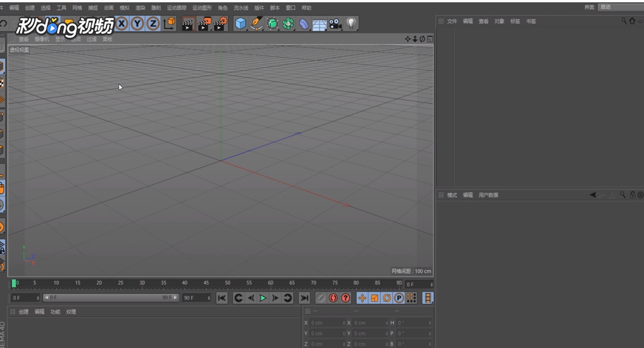Screen dimensions: 644x348
Task: Step forward one frame
Action: click(x=275, y=298)
